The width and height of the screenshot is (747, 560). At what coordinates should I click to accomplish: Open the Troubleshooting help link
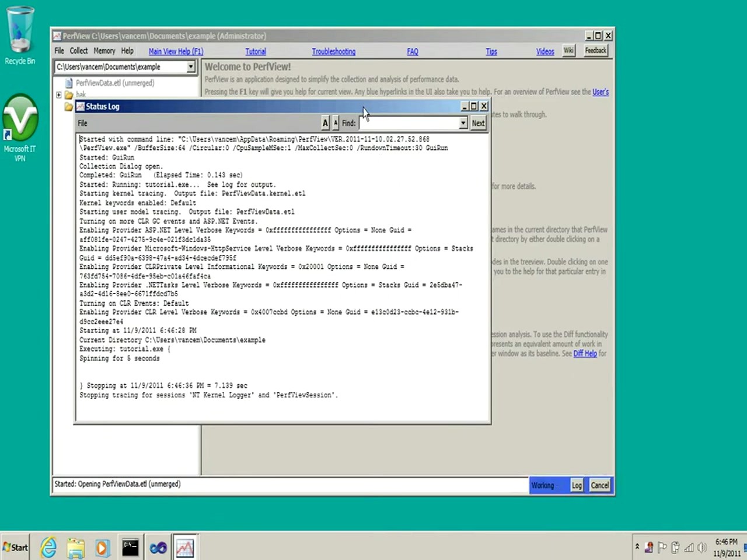coord(333,51)
